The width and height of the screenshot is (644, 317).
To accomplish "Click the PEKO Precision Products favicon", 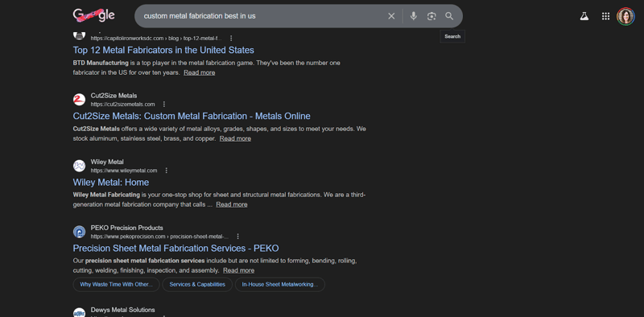I will click(x=79, y=232).
